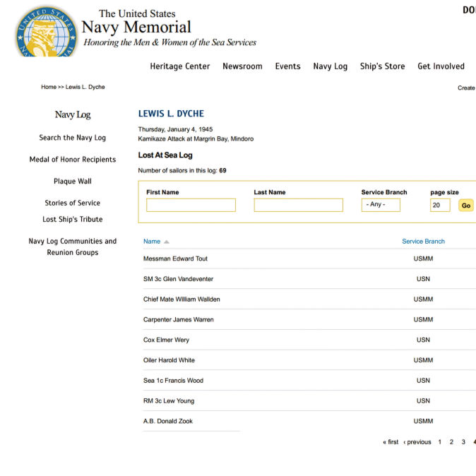Viewport: 476px width, 476px height.
Task: Go to results page 1
Action: tap(439, 442)
